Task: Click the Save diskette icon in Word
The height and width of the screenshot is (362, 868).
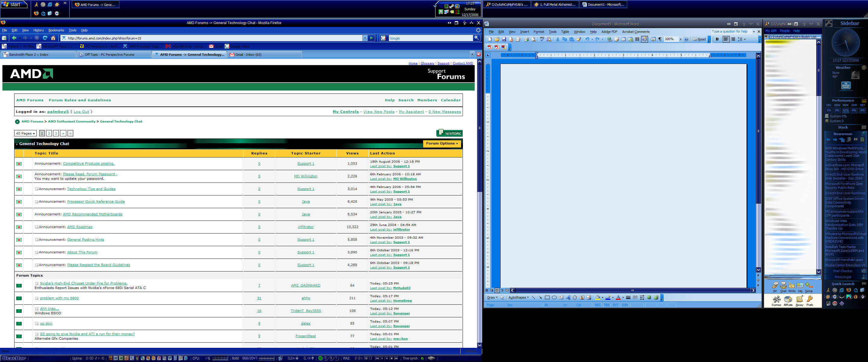Action: pos(504,40)
